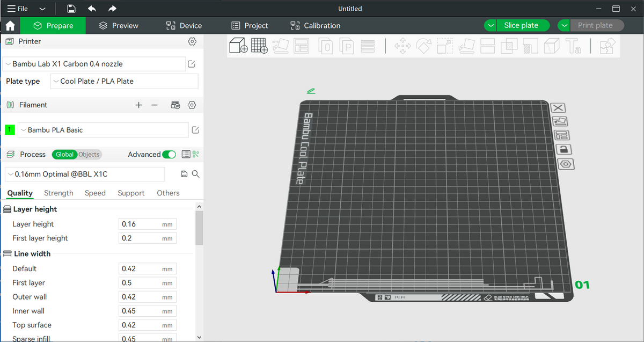Open plate settings hexagon icon beside plate
This screenshot has height=342, width=644.
pyautogui.click(x=565, y=164)
